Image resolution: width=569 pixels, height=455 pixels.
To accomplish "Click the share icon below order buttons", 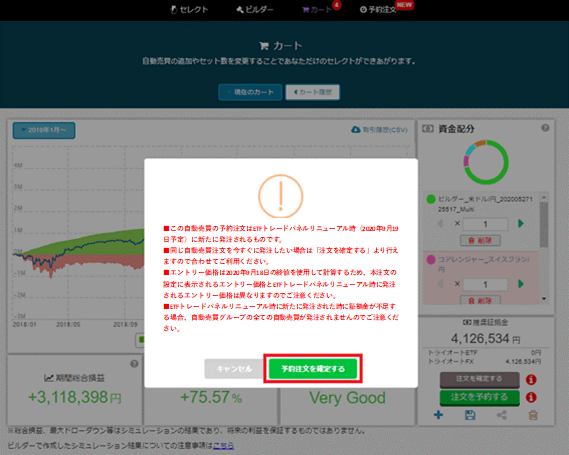I will click(x=502, y=415).
